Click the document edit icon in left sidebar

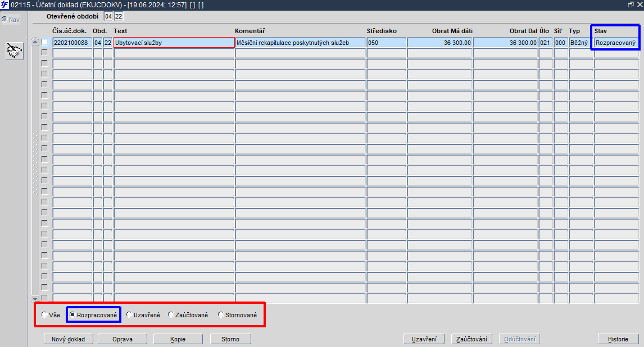coord(15,51)
